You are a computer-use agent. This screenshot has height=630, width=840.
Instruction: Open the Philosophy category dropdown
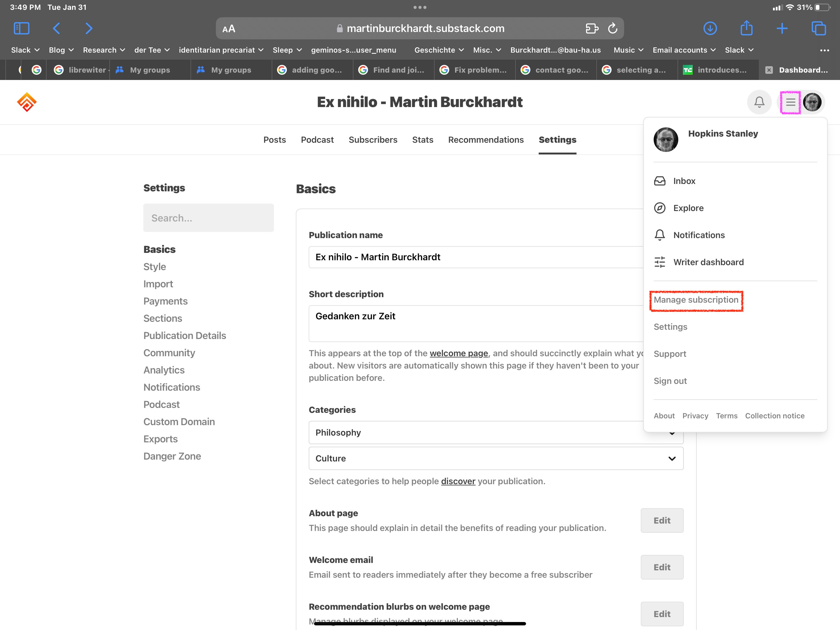click(496, 433)
